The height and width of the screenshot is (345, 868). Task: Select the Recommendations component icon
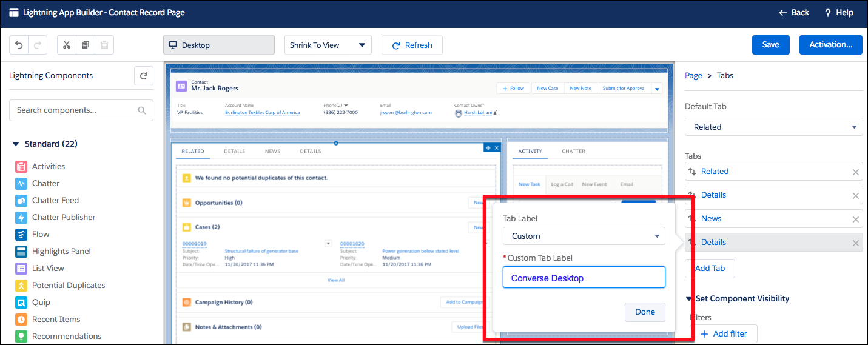[21, 336]
